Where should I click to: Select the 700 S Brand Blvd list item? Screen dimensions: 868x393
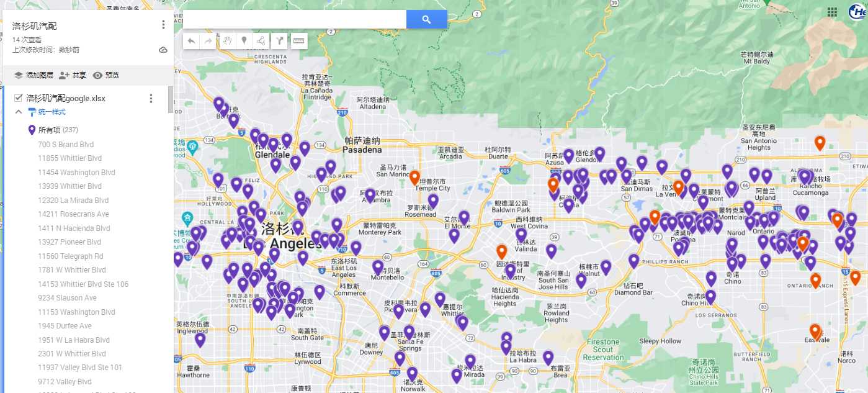(66, 145)
